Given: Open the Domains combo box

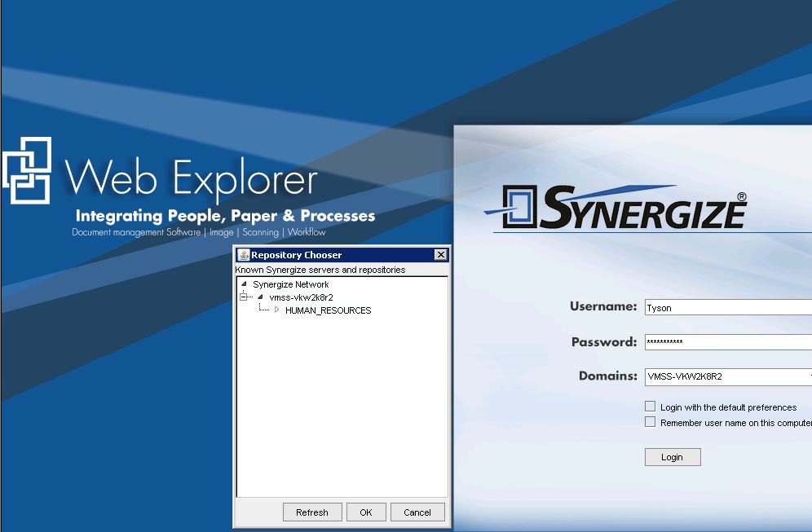Looking at the screenshot, I should [x=728, y=376].
